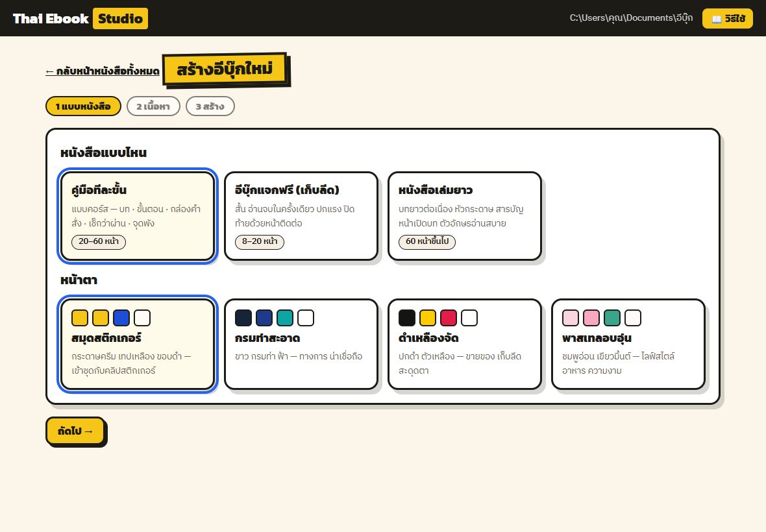
Task: Click the 8–20 หน้า page-count pill
Action: tap(260, 241)
